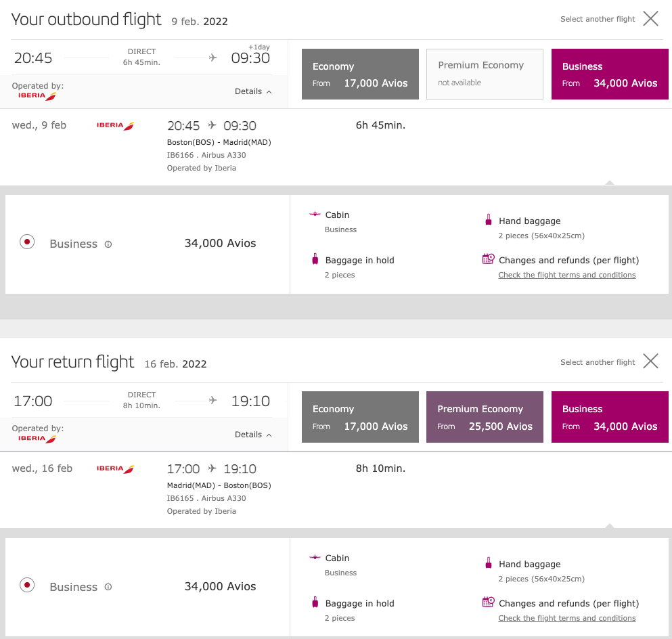Click the Baggage in hold icon on outbound fare
The width and height of the screenshot is (672, 639).
coord(315,260)
